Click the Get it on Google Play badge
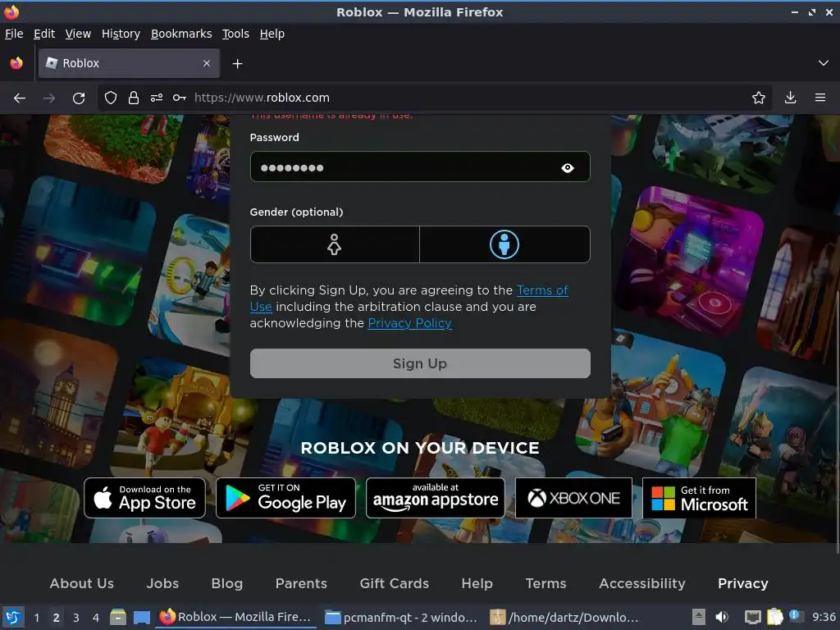This screenshot has width=840, height=630. [285, 498]
